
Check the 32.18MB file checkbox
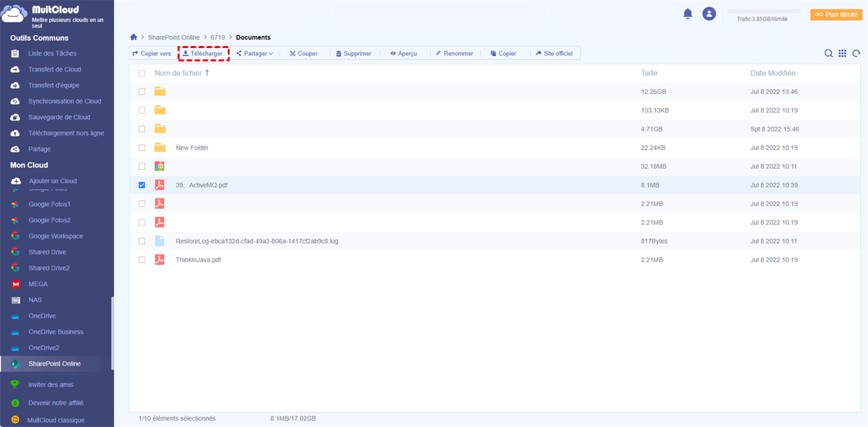pos(142,166)
